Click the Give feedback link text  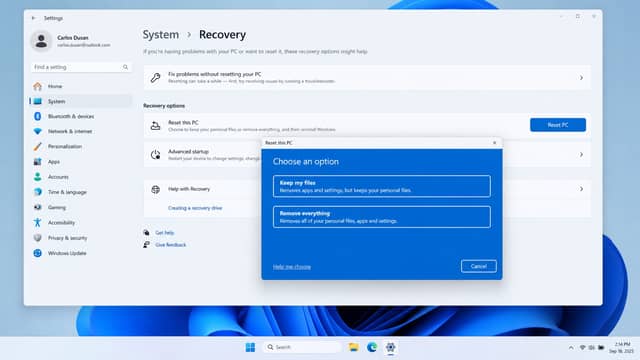pyautogui.click(x=171, y=245)
